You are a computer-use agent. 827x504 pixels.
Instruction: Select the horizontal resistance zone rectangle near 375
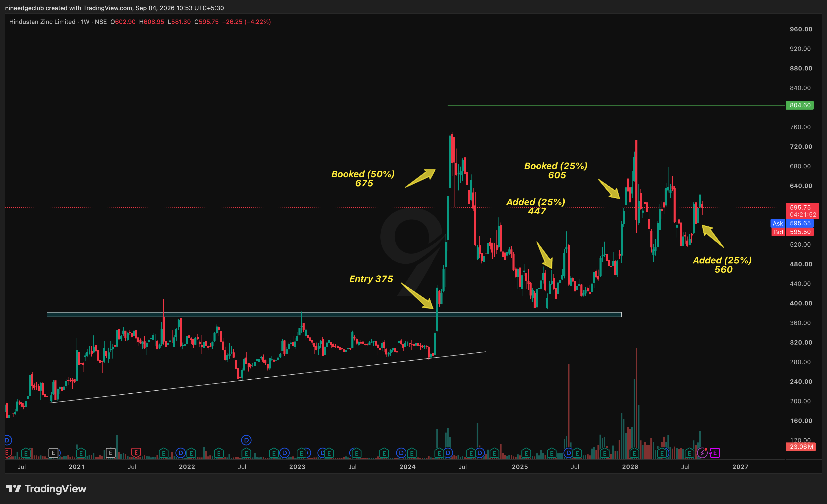click(x=334, y=315)
